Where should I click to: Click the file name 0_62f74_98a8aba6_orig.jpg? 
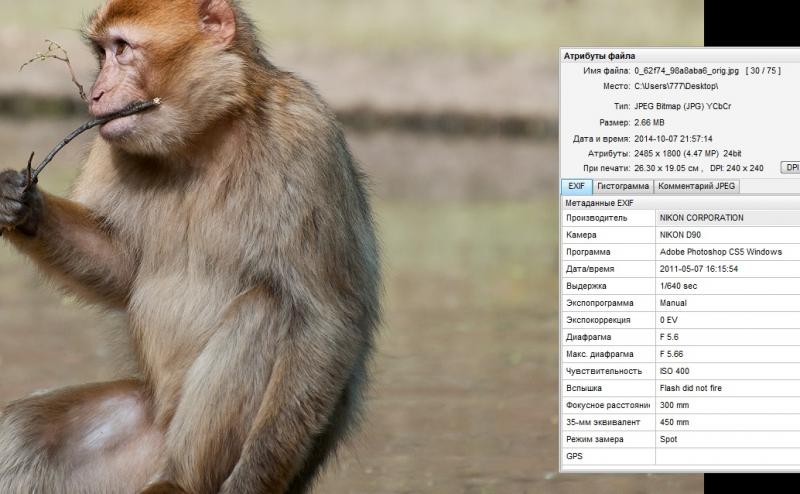coord(686,71)
